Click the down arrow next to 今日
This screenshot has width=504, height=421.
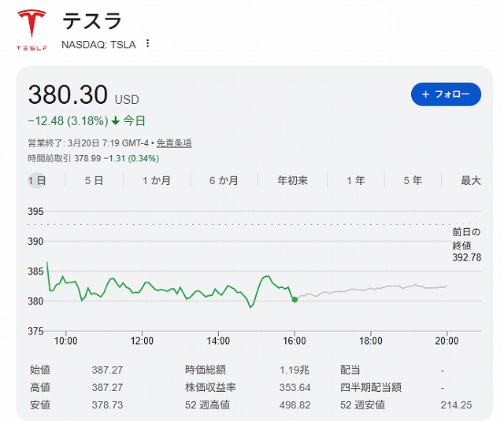point(116,121)
